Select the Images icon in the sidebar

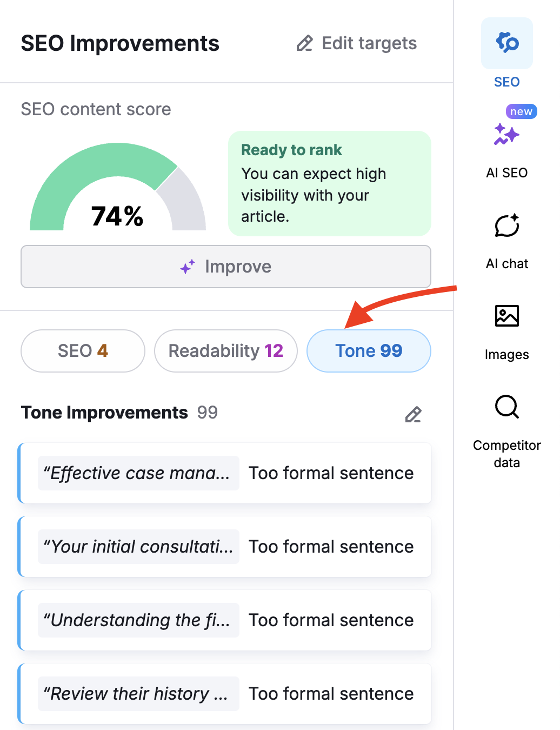(506, 316)
